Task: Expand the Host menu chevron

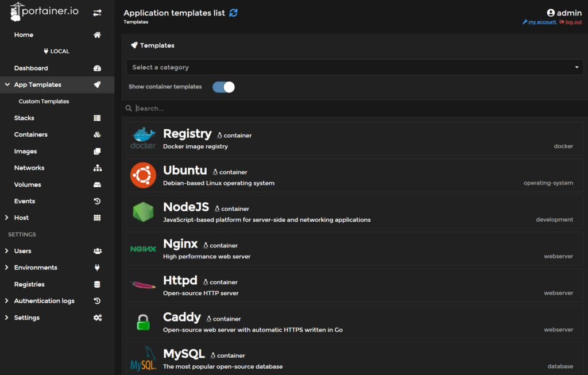Action: [7, 218]
